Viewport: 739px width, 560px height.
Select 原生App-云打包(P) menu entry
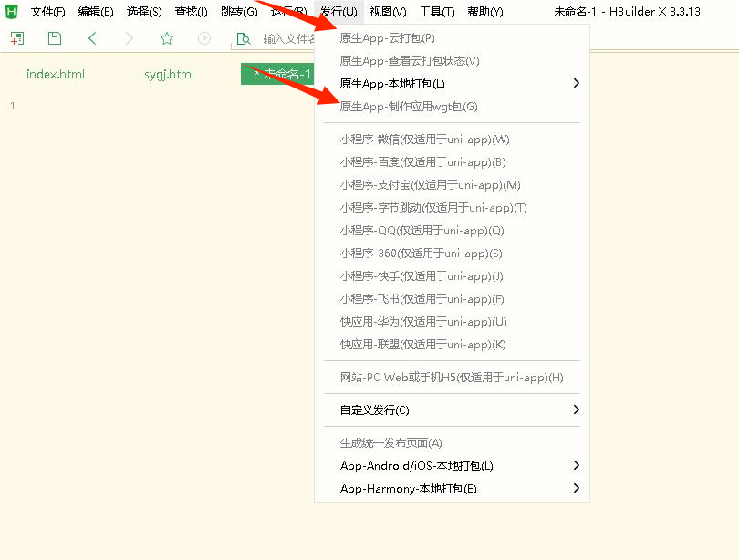[387, 38]
